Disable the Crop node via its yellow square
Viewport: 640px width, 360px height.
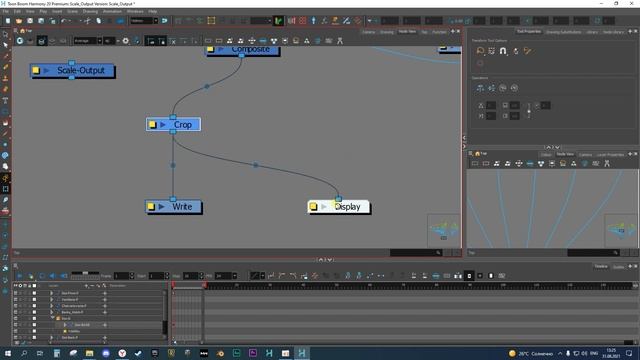point(152,124)
